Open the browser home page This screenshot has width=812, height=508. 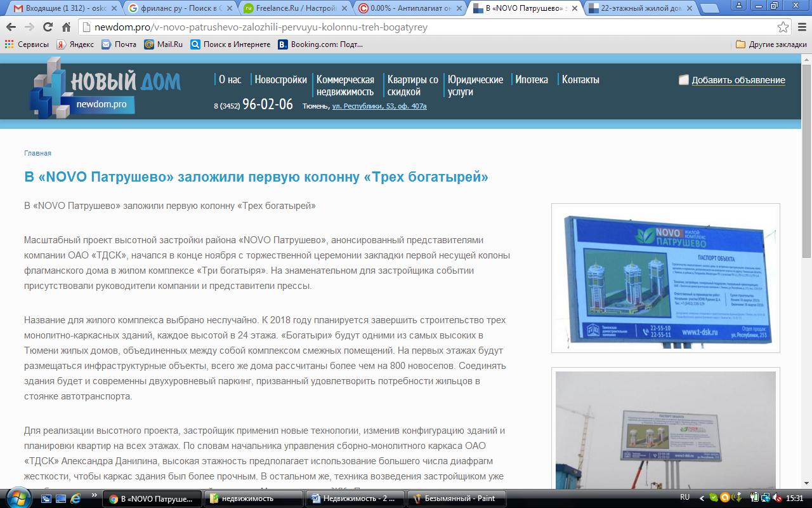[66, 27]
